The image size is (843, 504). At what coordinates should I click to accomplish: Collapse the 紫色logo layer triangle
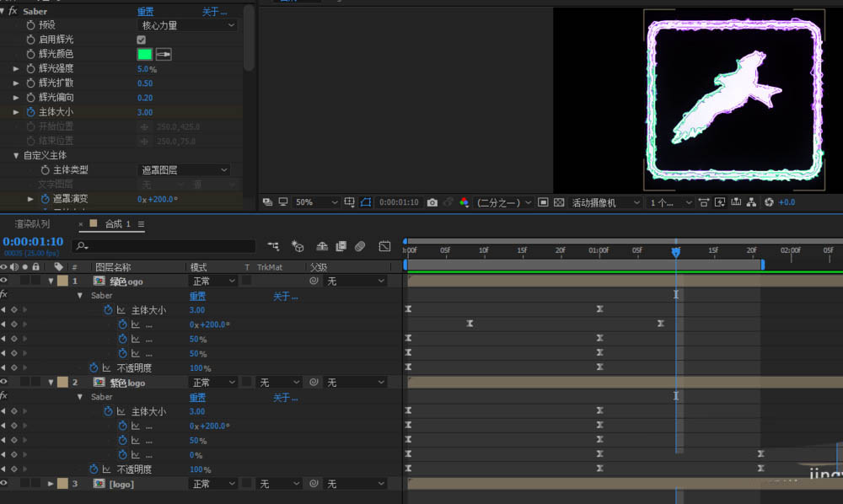tap(51, 382)
